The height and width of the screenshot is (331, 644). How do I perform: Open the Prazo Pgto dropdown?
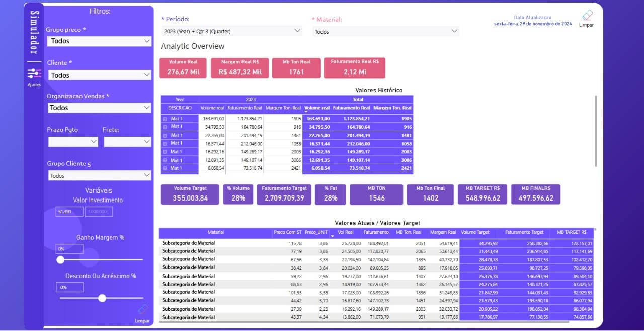click(73, 142)
